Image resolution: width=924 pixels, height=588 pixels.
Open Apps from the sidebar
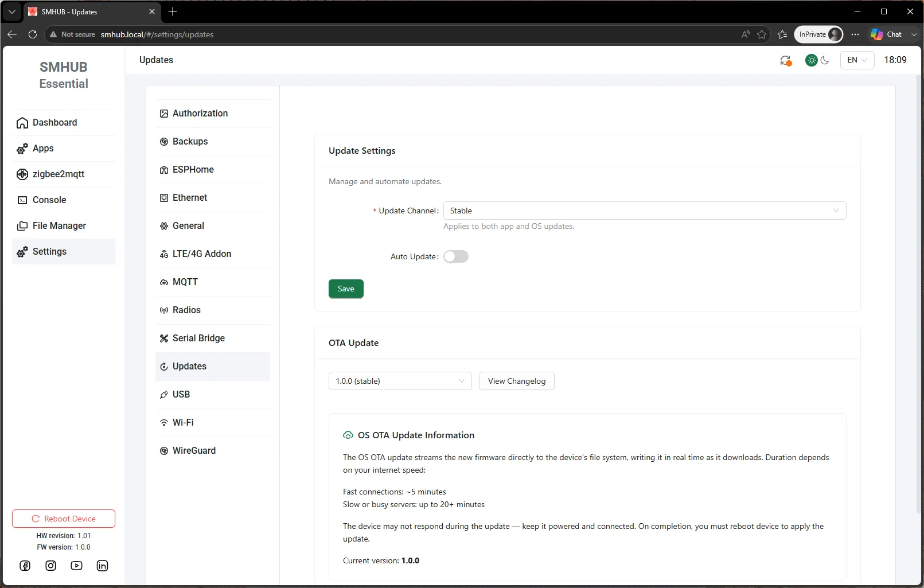click(63, 149)
